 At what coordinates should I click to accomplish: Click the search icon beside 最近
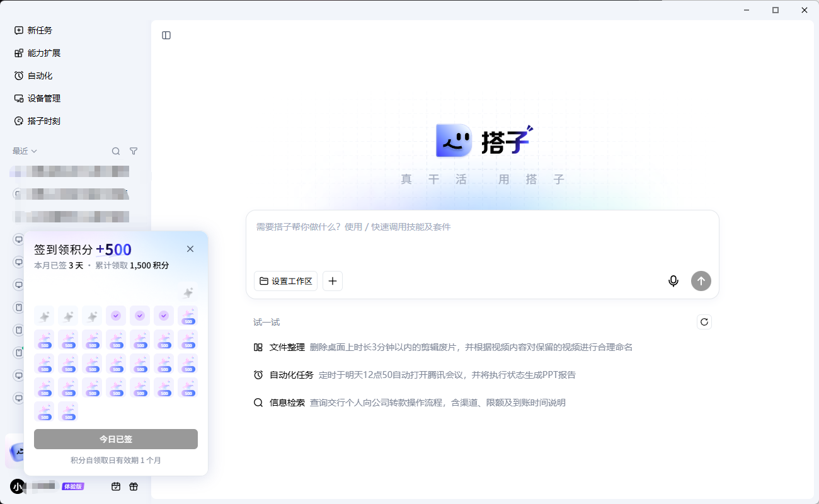pyautogui.click(x=116, y=151)
